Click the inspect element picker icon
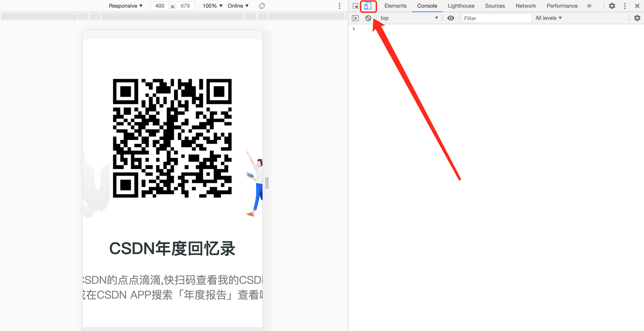The width and height of the screenshot is (644, 331). coord(355,6)
